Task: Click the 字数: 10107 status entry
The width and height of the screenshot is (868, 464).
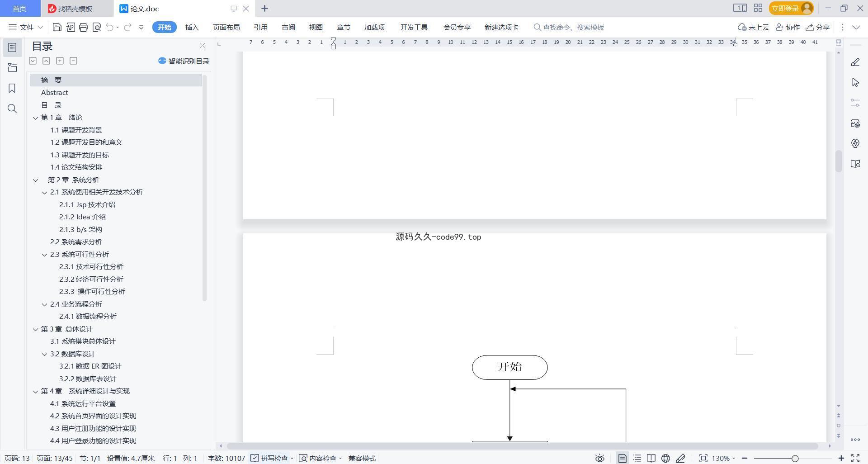Action: click(226, 458)
